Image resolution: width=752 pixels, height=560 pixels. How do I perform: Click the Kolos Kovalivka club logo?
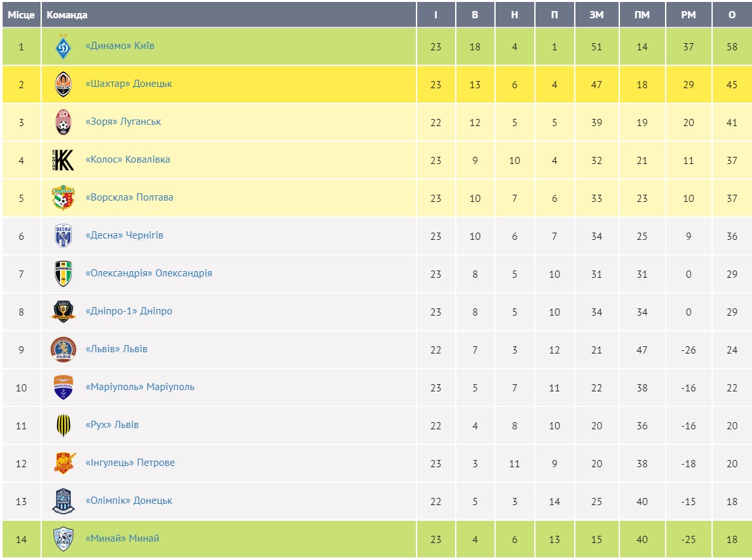tap(63, 160)
